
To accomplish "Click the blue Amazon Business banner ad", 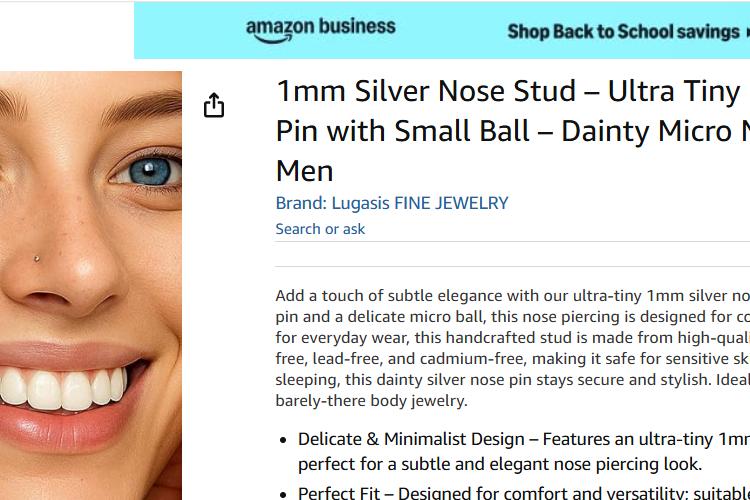I will (442, 30).
